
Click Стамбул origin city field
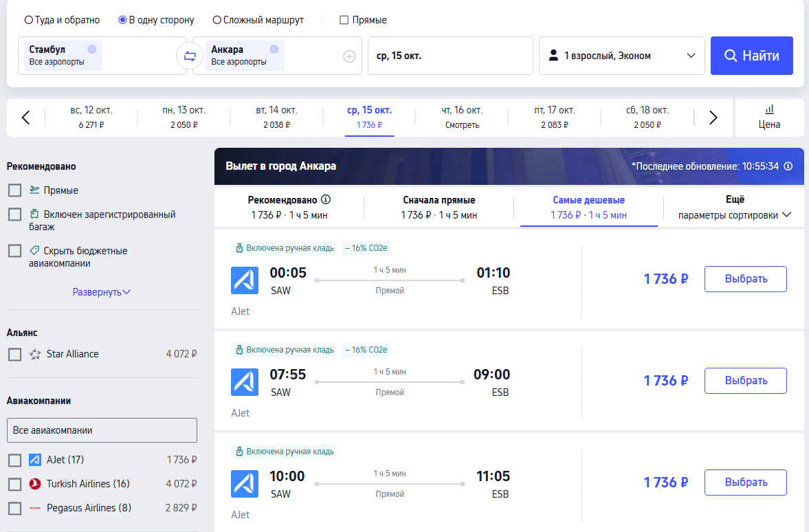click(102, 56)
